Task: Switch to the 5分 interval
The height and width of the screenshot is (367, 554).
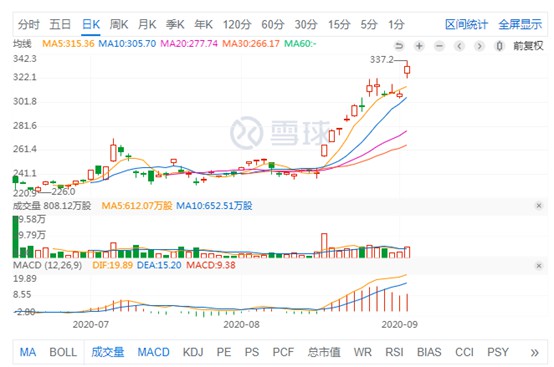Action: 369,24
